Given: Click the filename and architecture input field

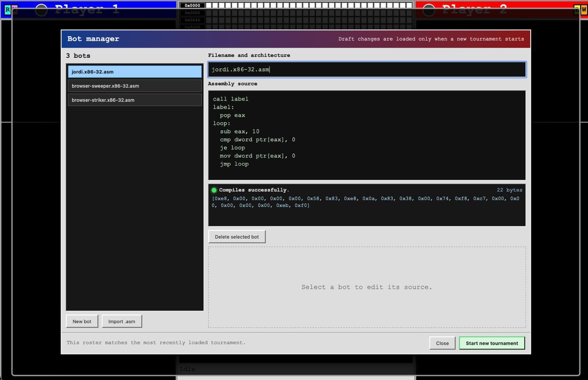Looking at the screenshot, I should click(x=367, y=69).
